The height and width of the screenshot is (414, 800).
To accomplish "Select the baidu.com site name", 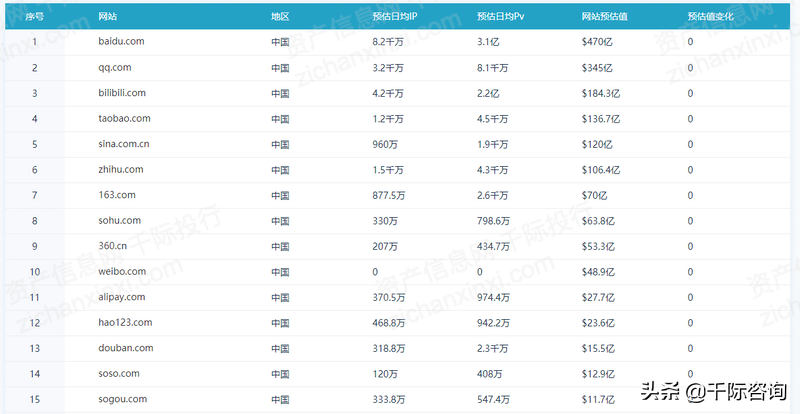I will pos(121,41).
